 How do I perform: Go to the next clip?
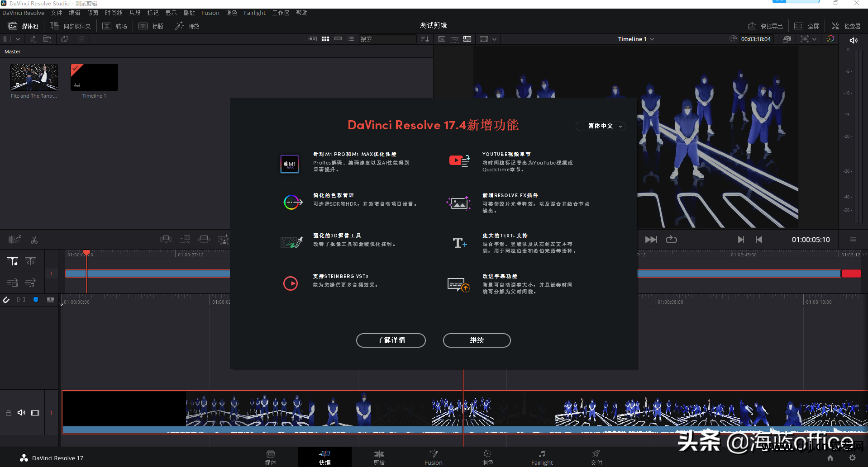coord(741,240)
